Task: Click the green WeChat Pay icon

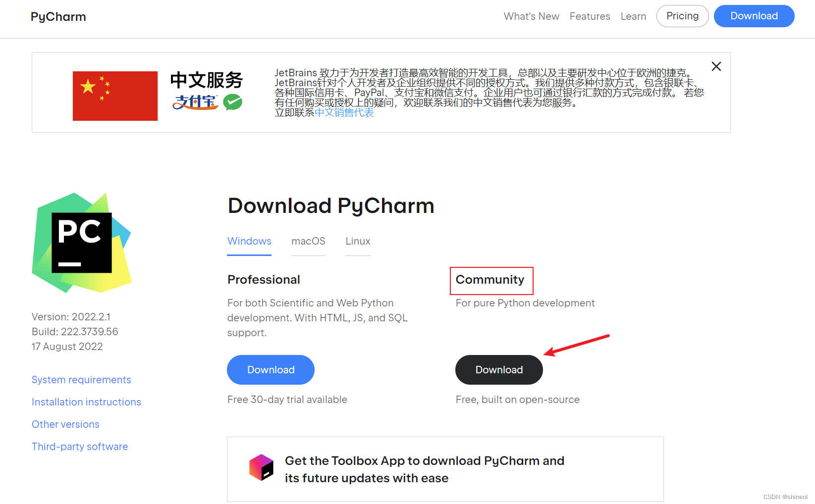Action: tap(233, 102)
